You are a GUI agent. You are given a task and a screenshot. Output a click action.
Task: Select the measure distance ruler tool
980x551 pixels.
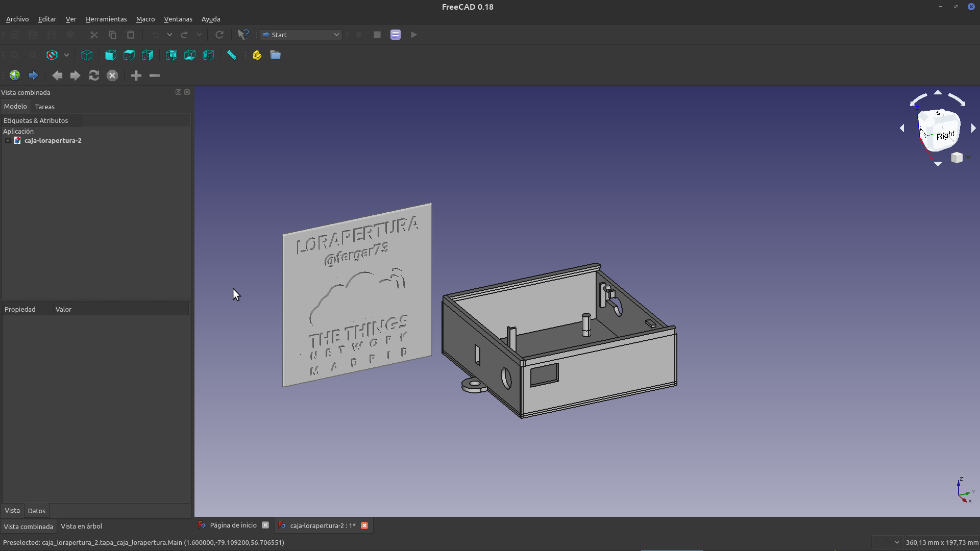pos(232,55)
